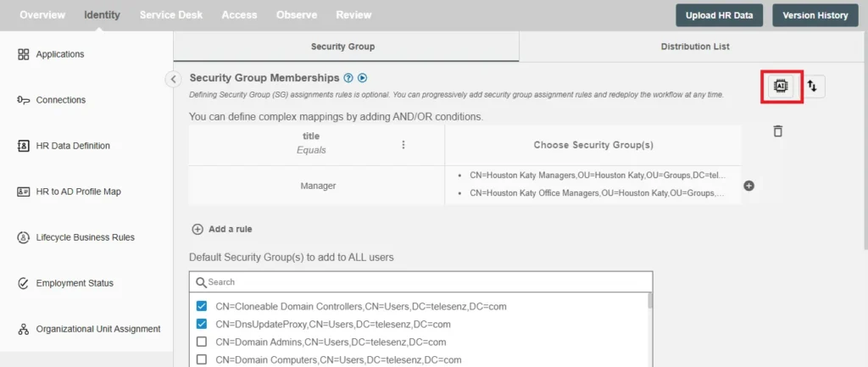Screen dimensions: 868x367
Task: Click the Employment Status check icon
Action: [x=23, y=283]
